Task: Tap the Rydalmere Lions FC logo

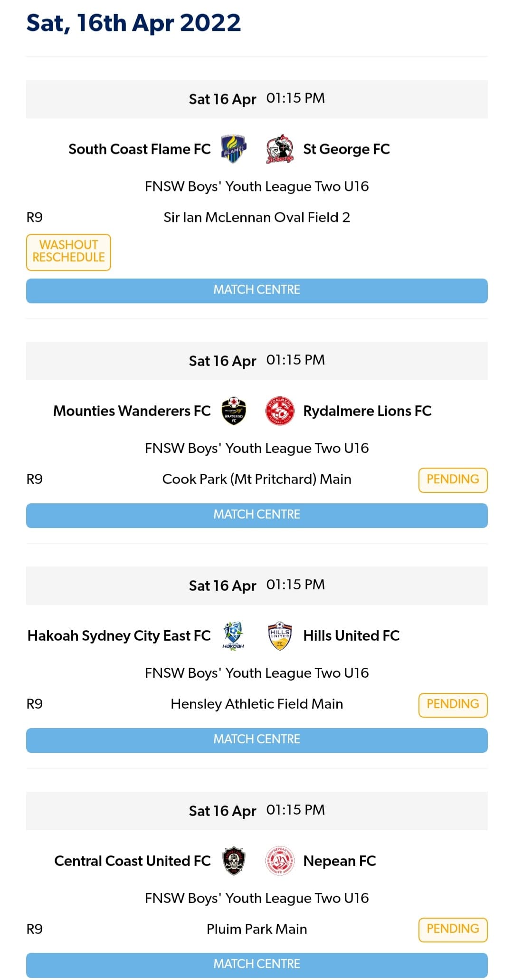Action: [279, 411]
